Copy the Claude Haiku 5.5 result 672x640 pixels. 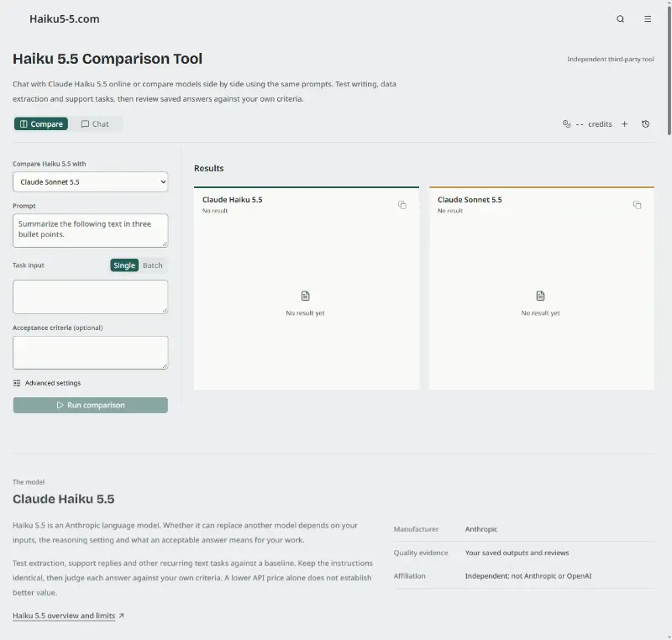(402, 205)
